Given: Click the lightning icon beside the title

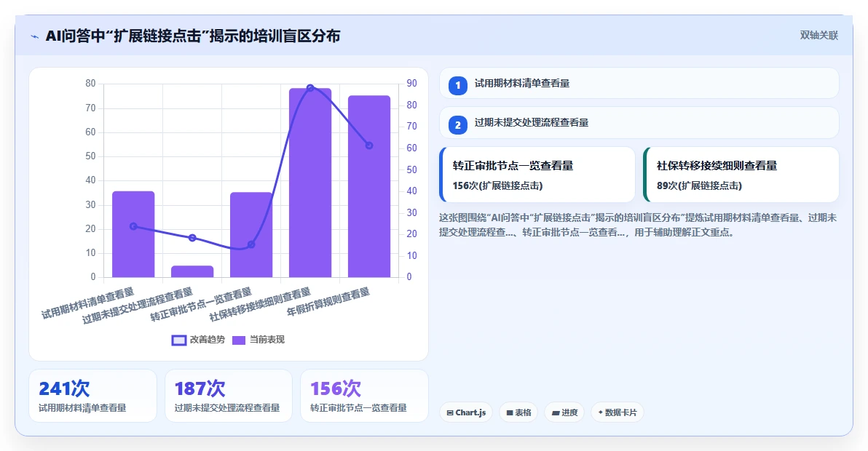Looking at the screenshot, I should (x=35, y=36).
